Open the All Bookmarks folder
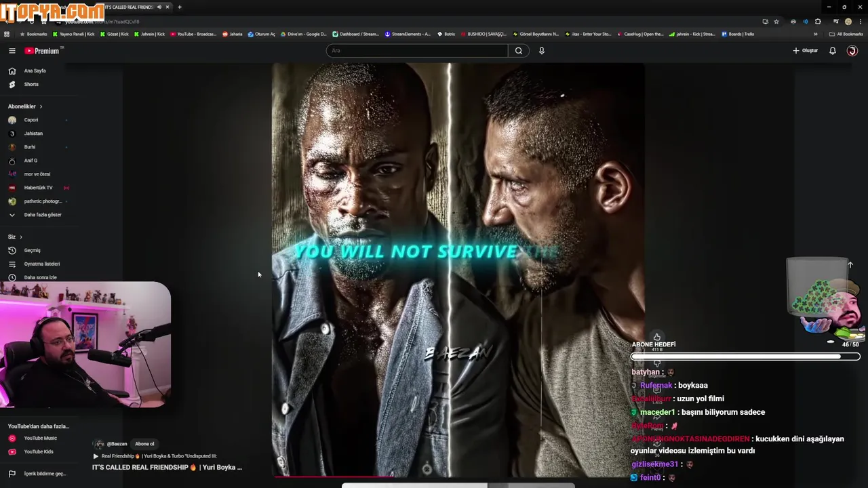The width and height of the screenshot is (868, 488). [846, 34]
